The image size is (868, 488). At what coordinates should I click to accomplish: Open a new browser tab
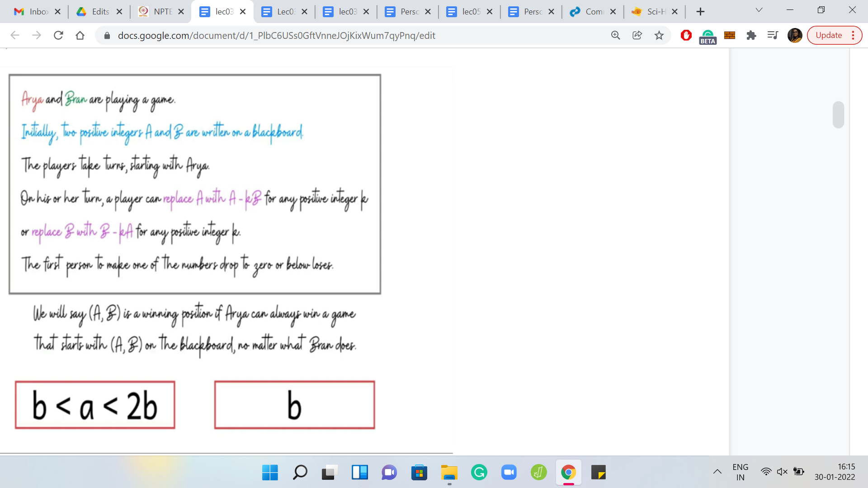[x=700, y=12]
